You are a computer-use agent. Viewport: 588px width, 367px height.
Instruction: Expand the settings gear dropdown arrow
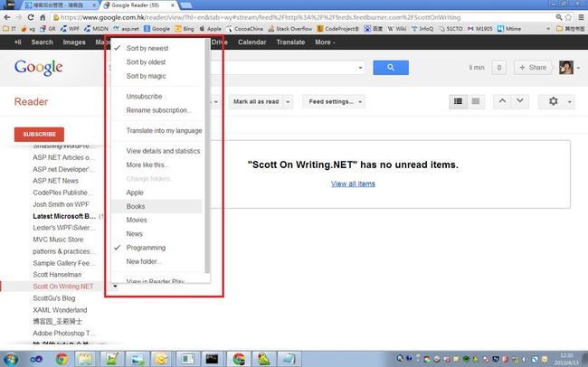point(569,101)
